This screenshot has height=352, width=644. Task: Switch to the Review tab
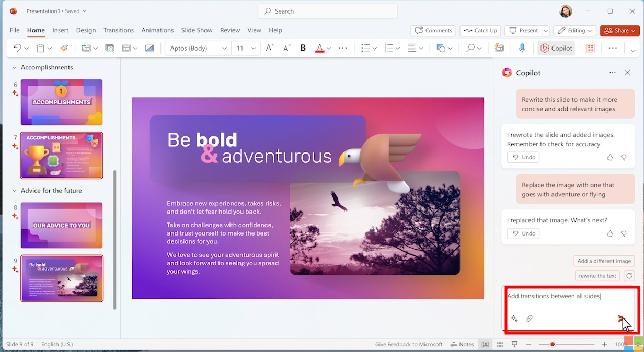(x=230, y=30)
